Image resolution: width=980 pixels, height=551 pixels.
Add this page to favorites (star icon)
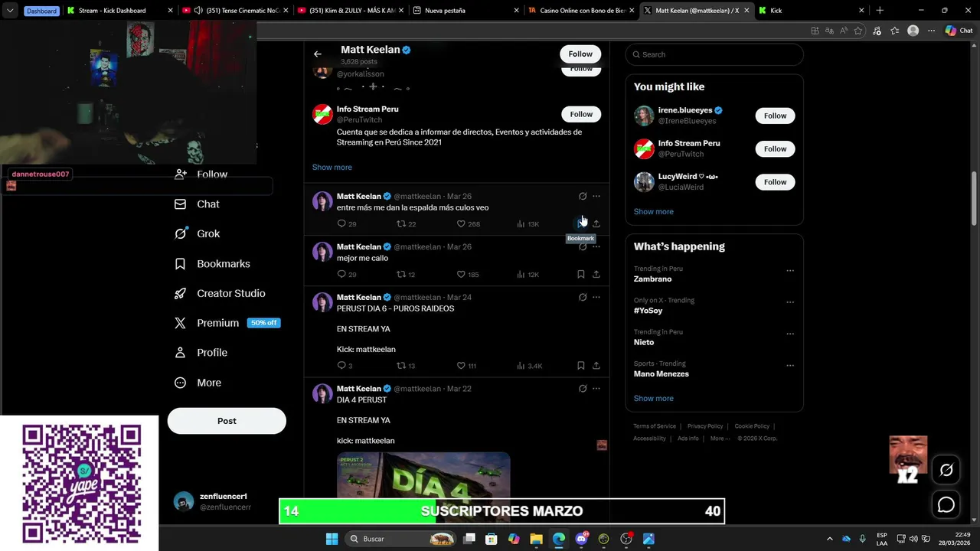[x=859, y=31]
